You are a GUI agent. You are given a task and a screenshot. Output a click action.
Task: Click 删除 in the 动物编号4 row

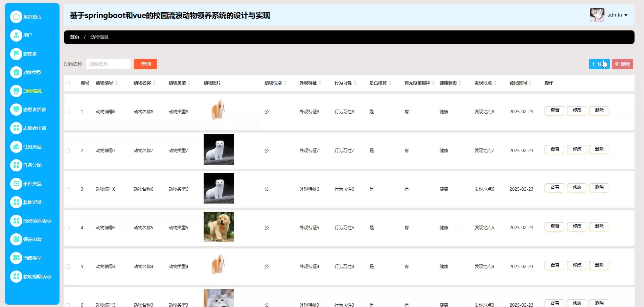pos(599,265)
